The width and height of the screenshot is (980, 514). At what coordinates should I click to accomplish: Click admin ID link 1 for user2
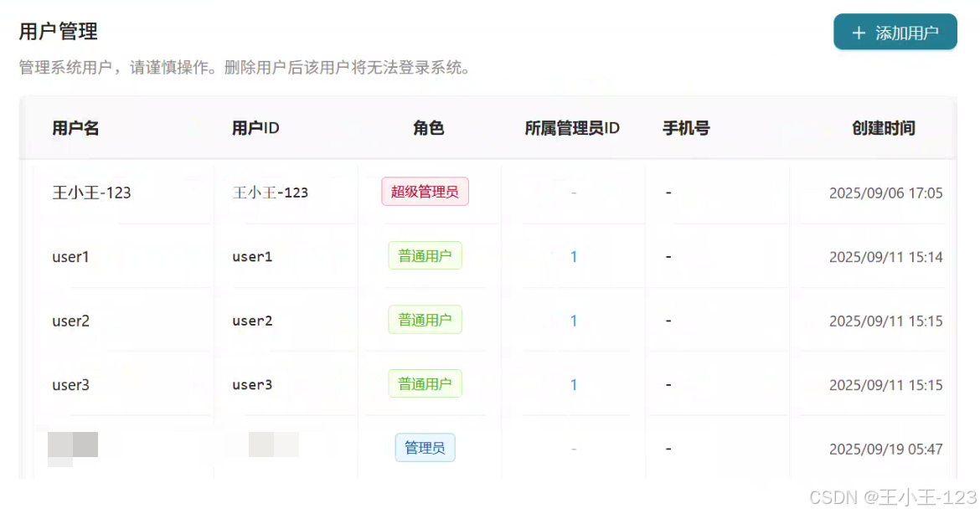coord(574,320)
